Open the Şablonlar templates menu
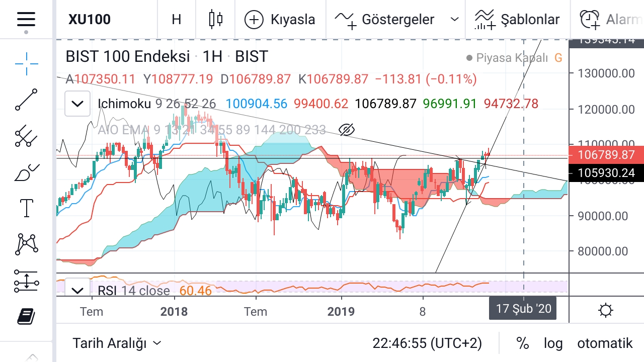This screenshot has width=644, height=362. 517,20
